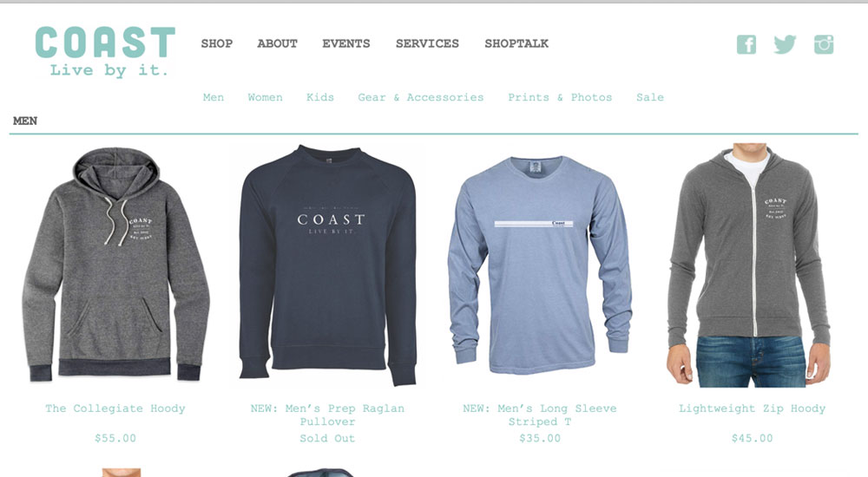Switch to the Women category
Viewport: 868px width, 477px height.
coord(265,97)
